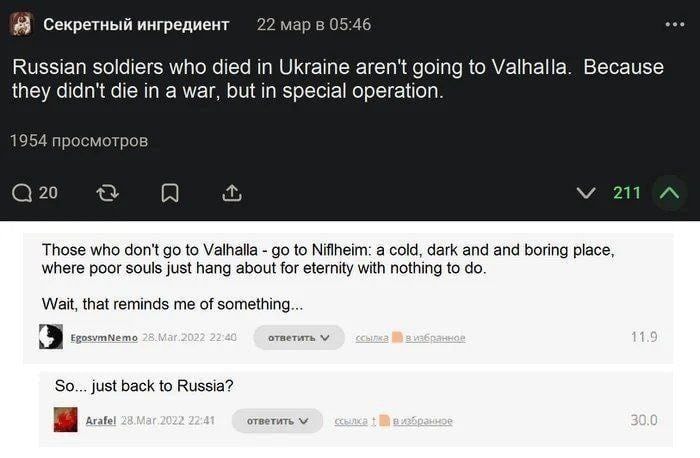This screenshot has width=700, height=458.
Task: Open the Секретный ингредиент community page
Action: coord(136,24)
